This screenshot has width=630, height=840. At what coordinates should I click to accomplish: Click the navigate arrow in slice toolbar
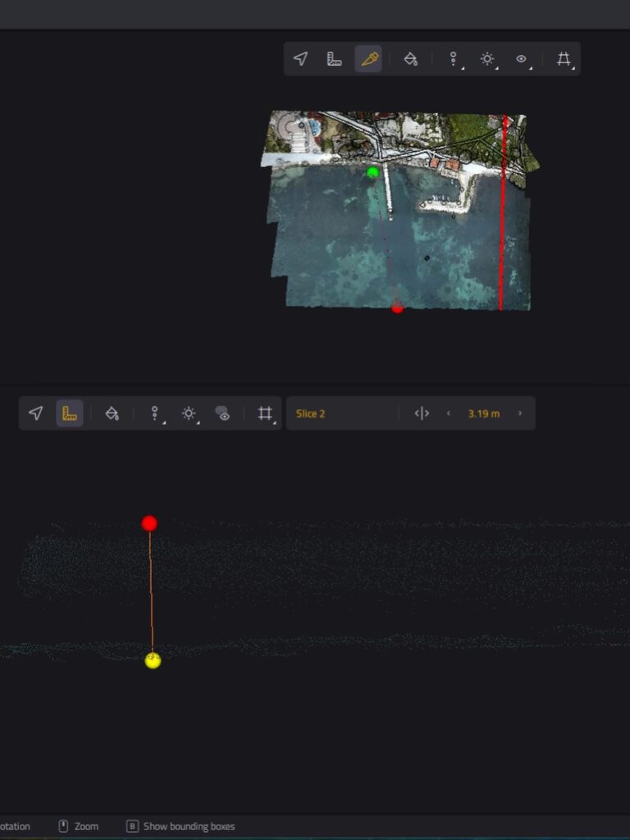(35, 413)
